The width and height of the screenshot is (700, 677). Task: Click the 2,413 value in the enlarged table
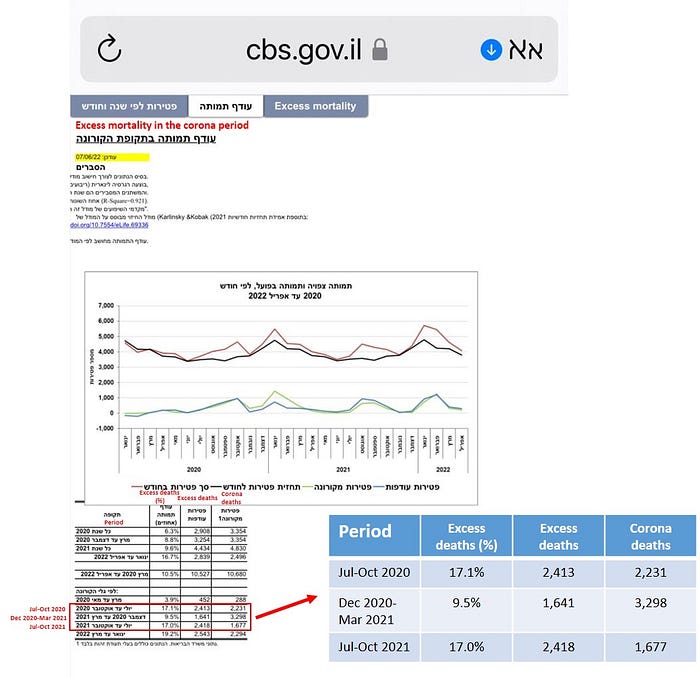[x=558, y=572]
